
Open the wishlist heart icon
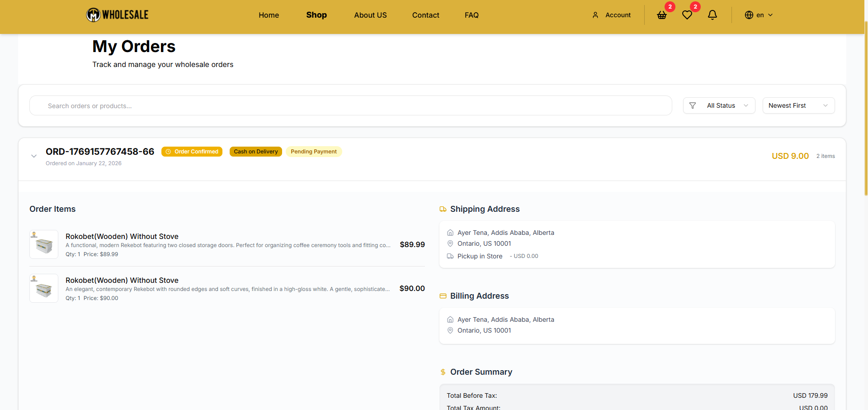coord(687,15)
